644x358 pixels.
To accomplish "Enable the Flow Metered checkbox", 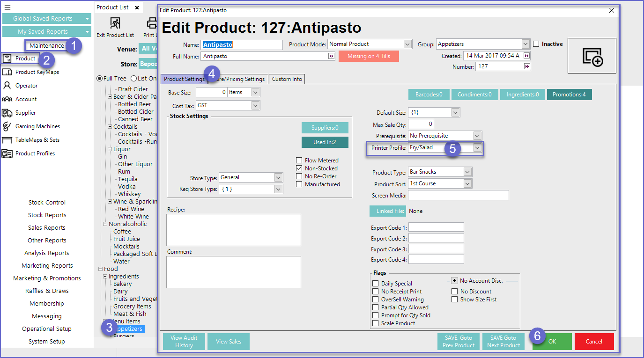I will tap(299, 161).
